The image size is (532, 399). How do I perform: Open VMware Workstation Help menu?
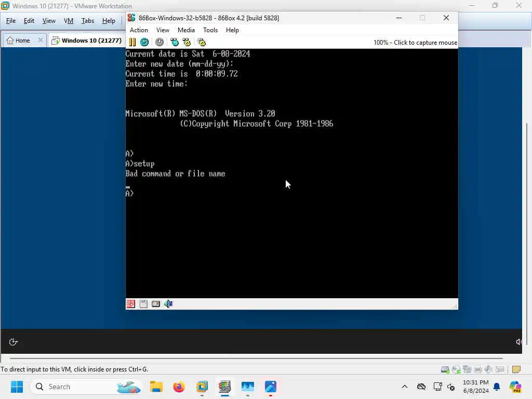[109, 21]
